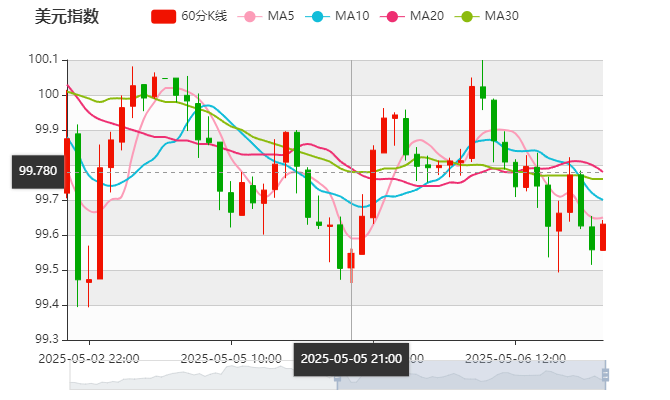Click the pink MA5 legend marker
The width and height of the screenshot is (670, 400).
pyautogui.click(x=248, y=17)
